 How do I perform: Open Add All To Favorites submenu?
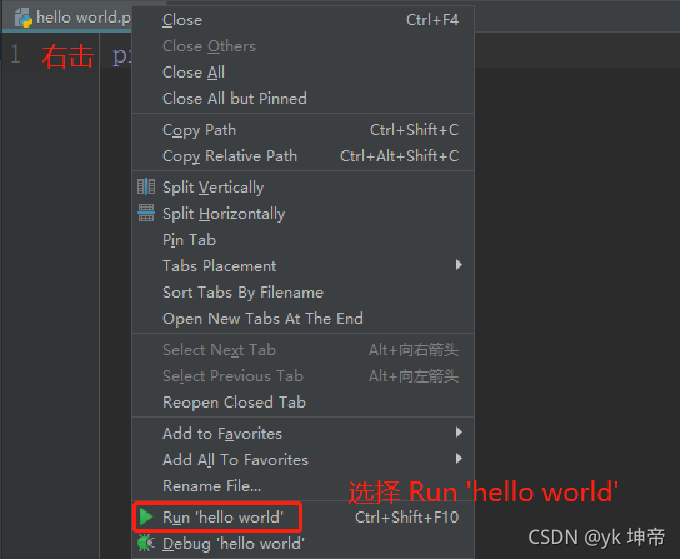(x=303, y=460)
